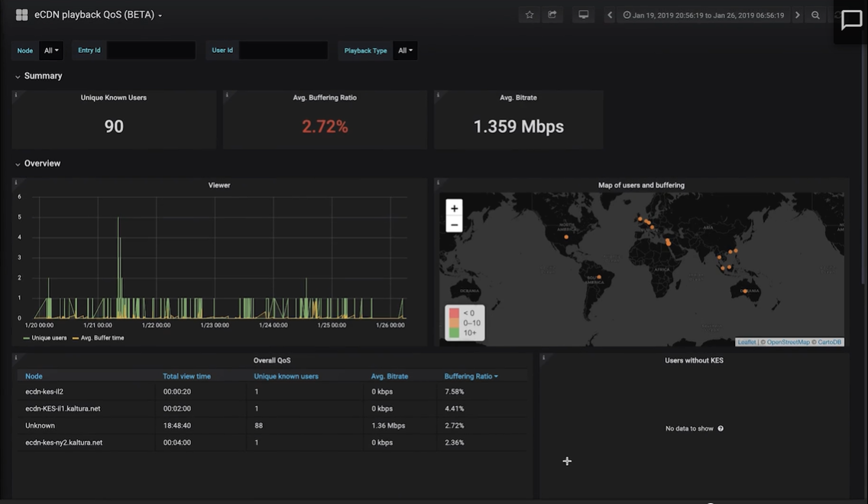Click the magnifier time range zoom-out icon

[x=815, y=15]
